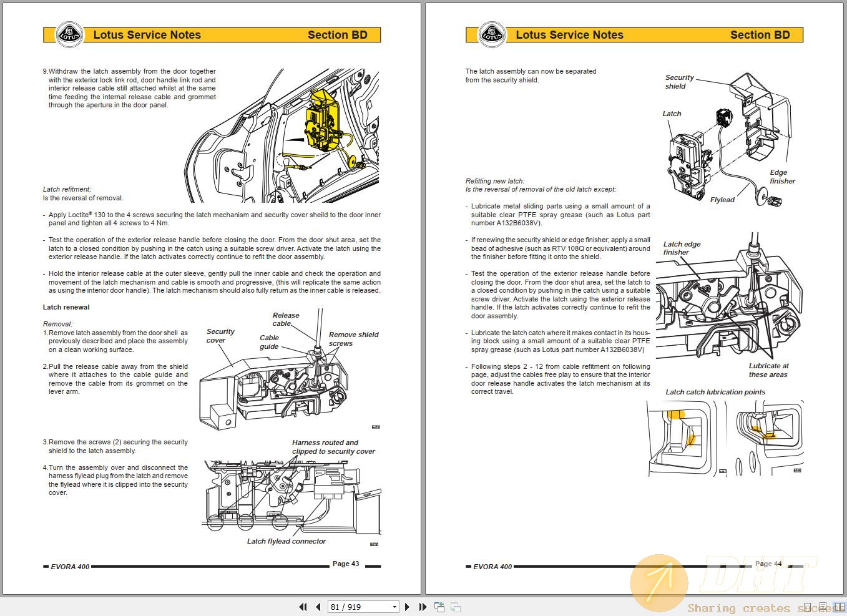The height and width of the screenshot is (616, 847).
Task: Click 'Latch catch lubrication points' caption
Action: click(x=715, y=392)
